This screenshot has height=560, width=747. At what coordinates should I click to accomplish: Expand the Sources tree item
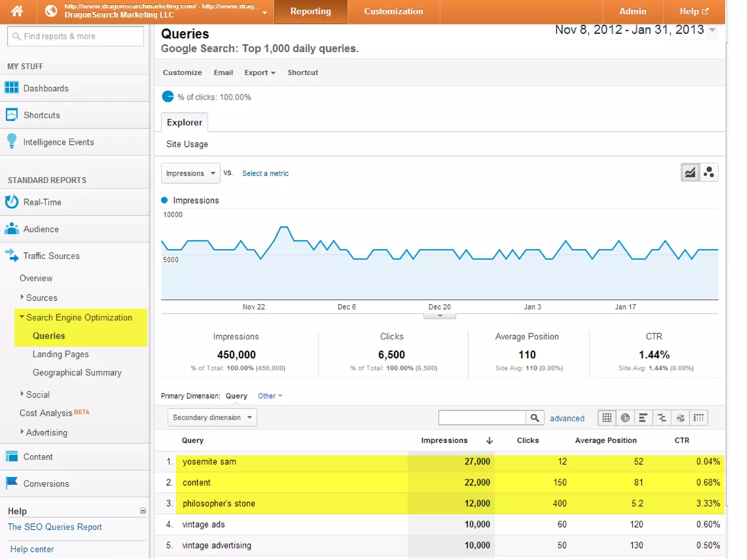coord(23,297)
